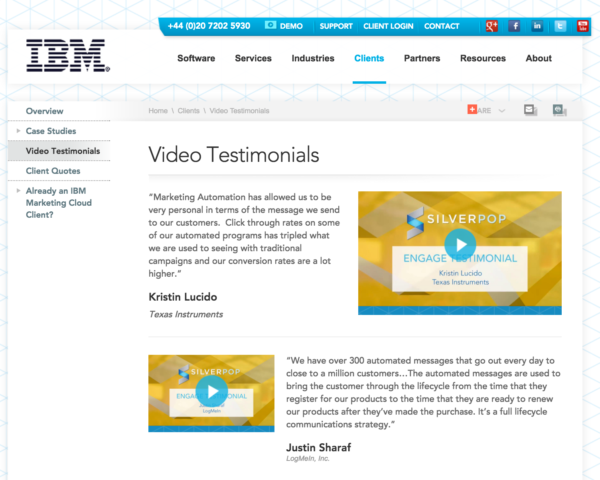Open Case Studies in the sidebar
The height and width of the screenshot is (480, 600).
(51, 131)
